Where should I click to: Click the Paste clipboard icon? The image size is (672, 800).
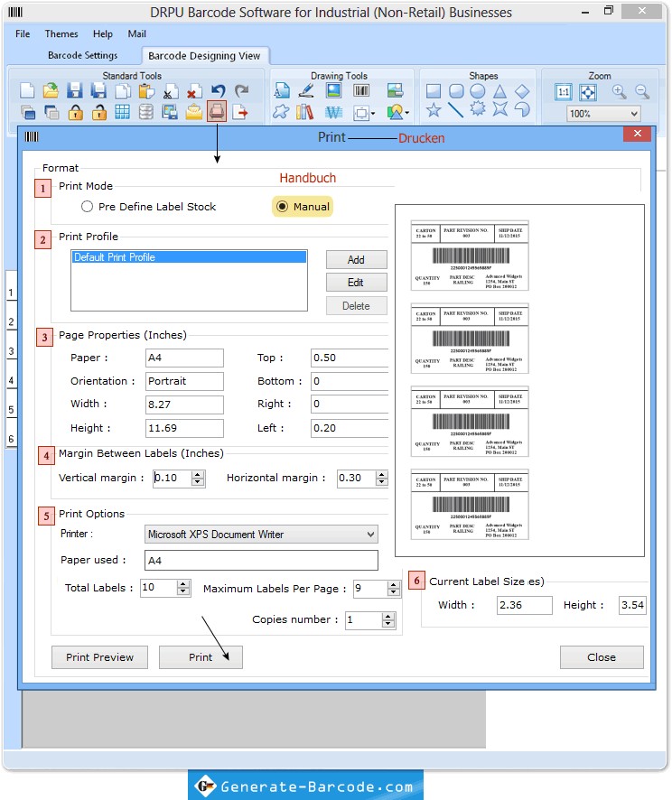coord(146,91)
